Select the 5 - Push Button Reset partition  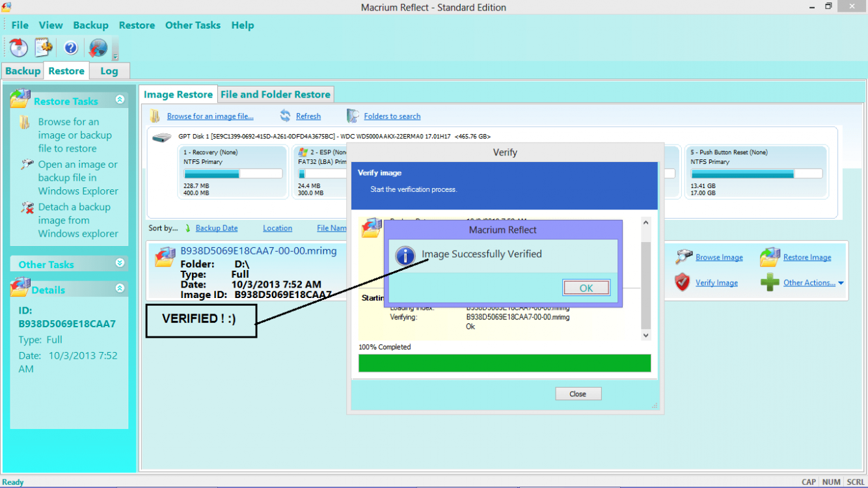tap(757, 172)
